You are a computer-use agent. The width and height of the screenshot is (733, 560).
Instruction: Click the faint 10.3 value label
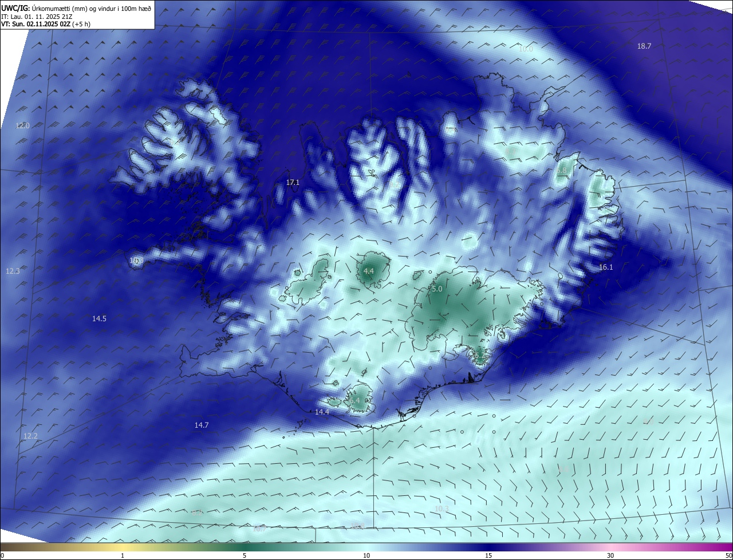pos(442,508)
